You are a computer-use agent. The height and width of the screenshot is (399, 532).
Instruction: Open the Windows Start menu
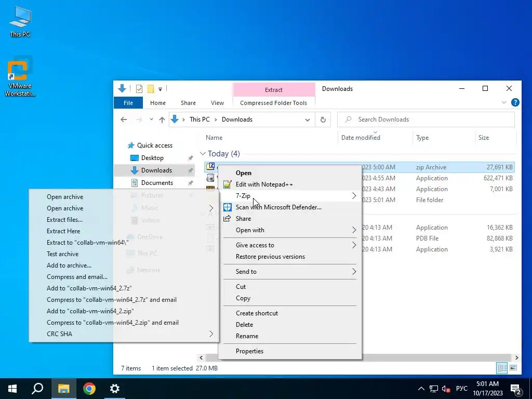pos(12,389)
